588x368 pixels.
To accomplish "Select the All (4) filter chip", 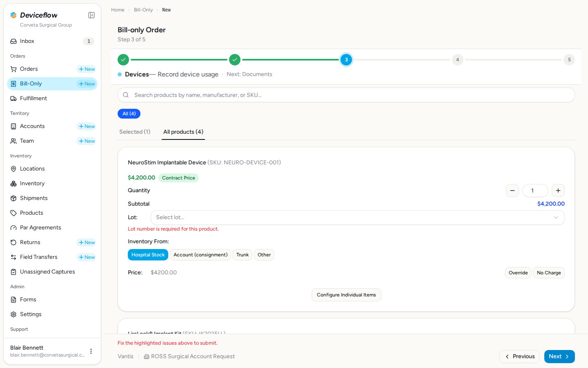I will (129, 114).
